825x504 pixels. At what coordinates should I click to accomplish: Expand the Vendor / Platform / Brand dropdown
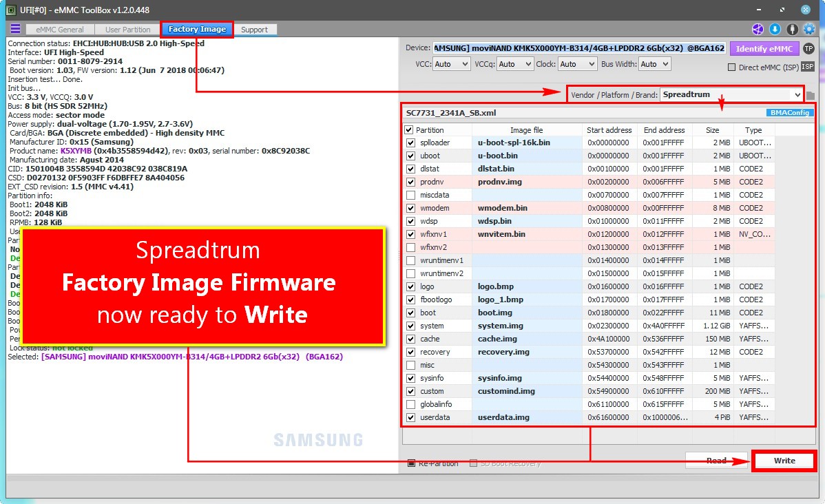[731, 95]
